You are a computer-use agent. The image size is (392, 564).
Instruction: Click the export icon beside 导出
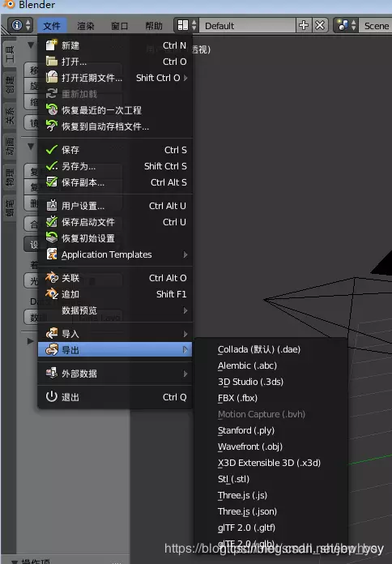click(51, 349)
